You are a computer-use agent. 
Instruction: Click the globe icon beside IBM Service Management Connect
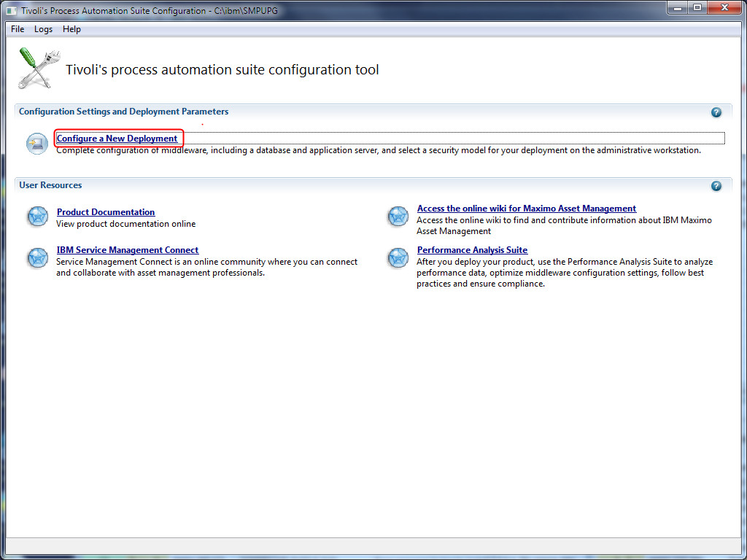point(38,257)
